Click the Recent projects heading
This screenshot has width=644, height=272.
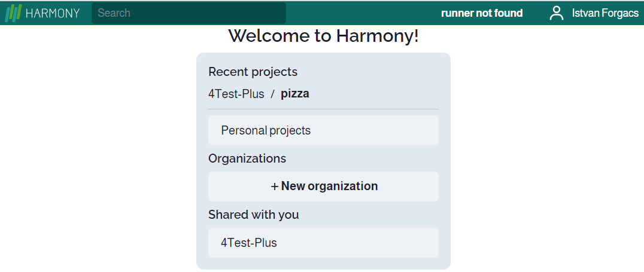pyautogui.click(x=253, y=72)
